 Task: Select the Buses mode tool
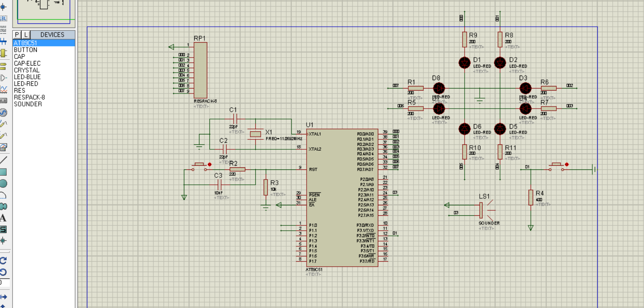click(x=3, y=41)
